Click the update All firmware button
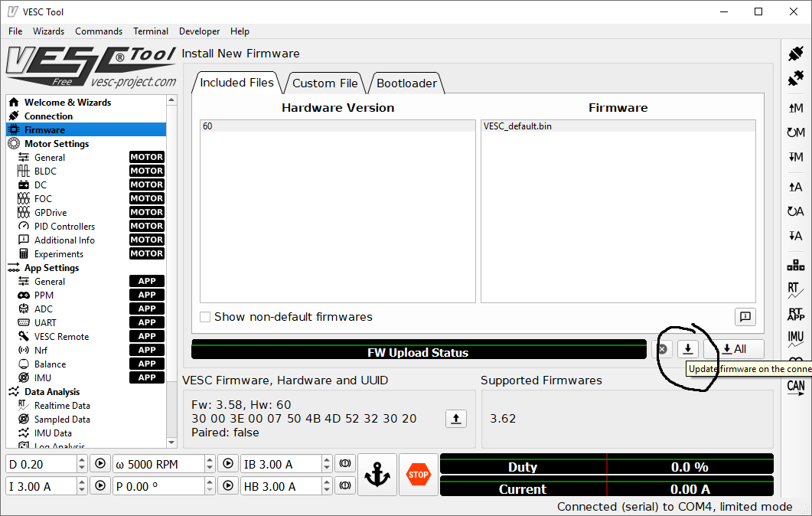The height and width of the screenshot is (516, 812). pyautogui.click(x=734, y=349)
